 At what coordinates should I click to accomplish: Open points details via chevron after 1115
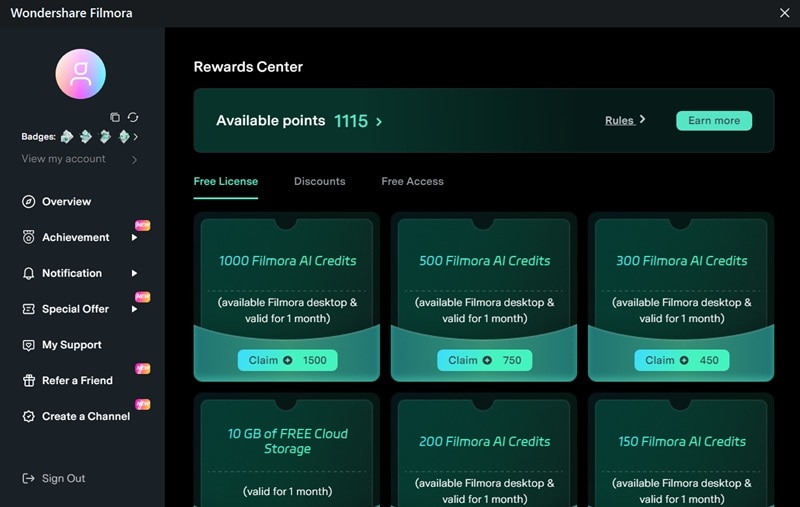coord(379,122)
